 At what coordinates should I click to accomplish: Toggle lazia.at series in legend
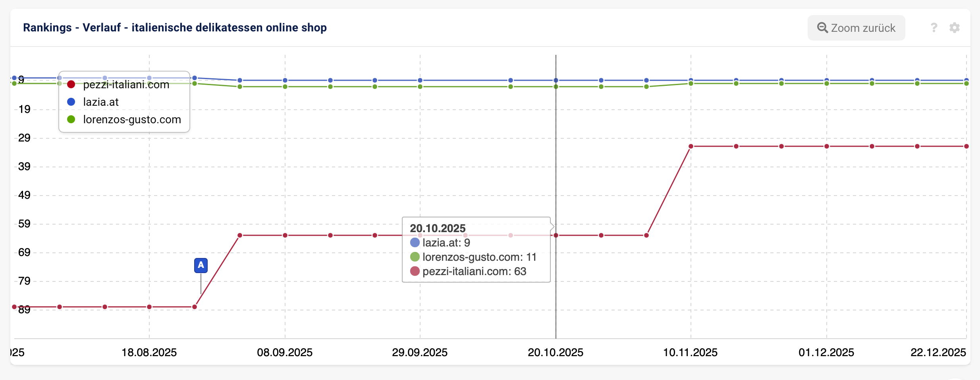point(101,102)
